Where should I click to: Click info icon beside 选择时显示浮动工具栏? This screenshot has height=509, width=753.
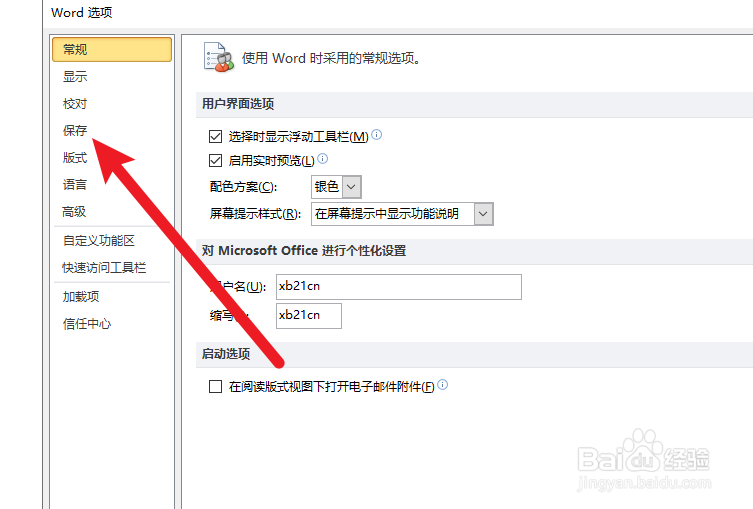(x=376, y=135)
